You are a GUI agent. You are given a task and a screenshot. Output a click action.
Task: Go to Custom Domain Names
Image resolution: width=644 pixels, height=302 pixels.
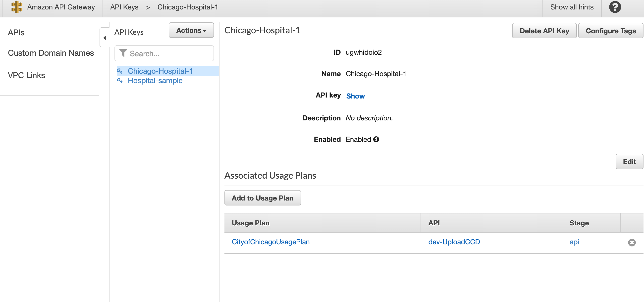click(x=51, y=53)
